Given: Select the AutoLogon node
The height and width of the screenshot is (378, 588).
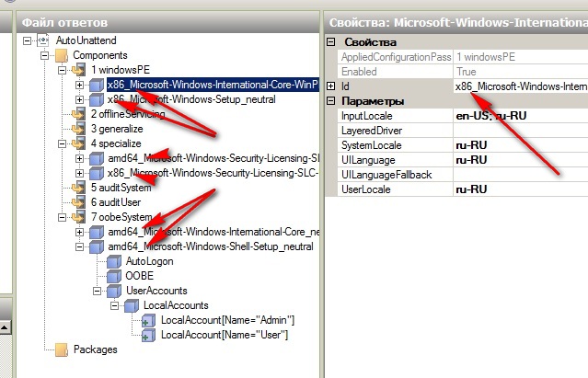Looking at the screenshot, I should (150, 261).
